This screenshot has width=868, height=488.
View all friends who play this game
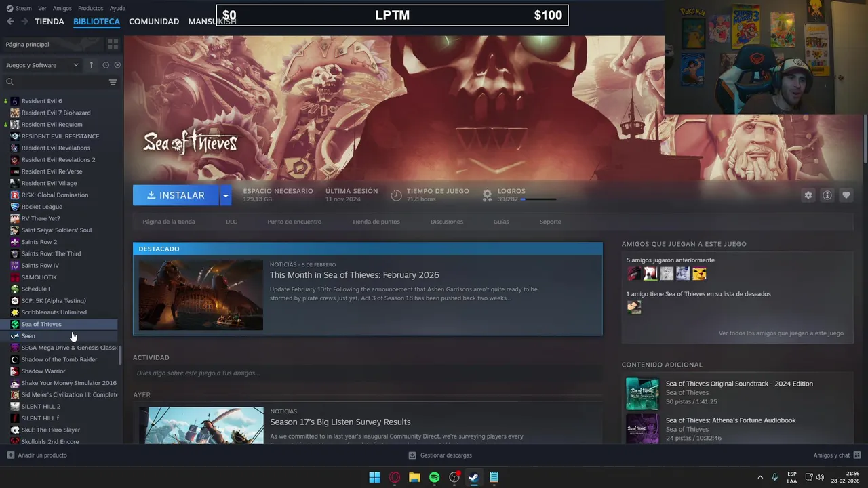(781, 333)
